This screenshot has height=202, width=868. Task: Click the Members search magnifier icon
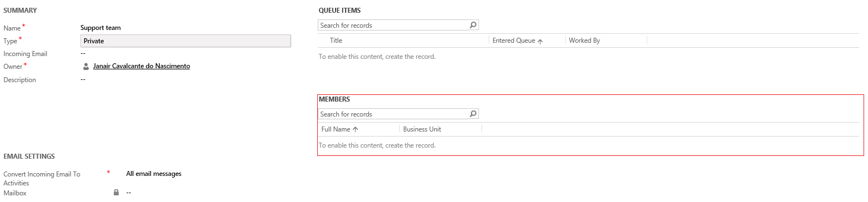[x=473, y=114]
